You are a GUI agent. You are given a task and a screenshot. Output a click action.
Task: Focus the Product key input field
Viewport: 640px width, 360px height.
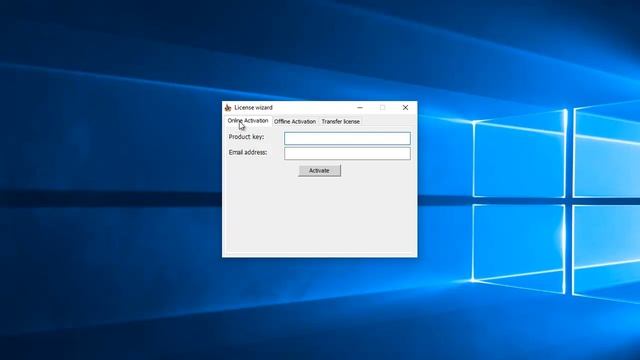pos(347,138)
